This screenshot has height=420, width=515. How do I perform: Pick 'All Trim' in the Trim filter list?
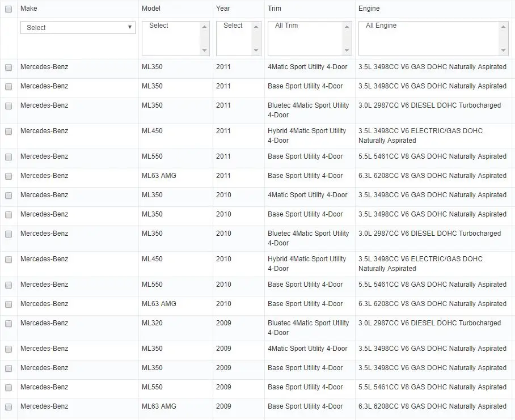[x=286, y=26]
